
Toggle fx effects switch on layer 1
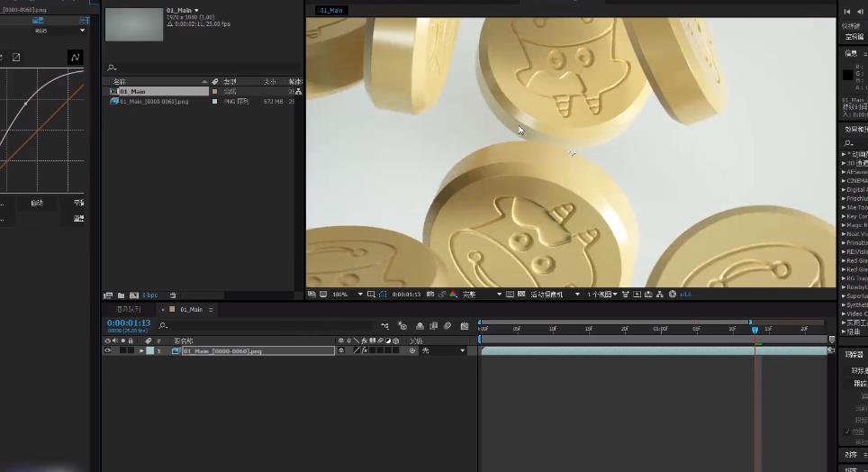(365, 350)
